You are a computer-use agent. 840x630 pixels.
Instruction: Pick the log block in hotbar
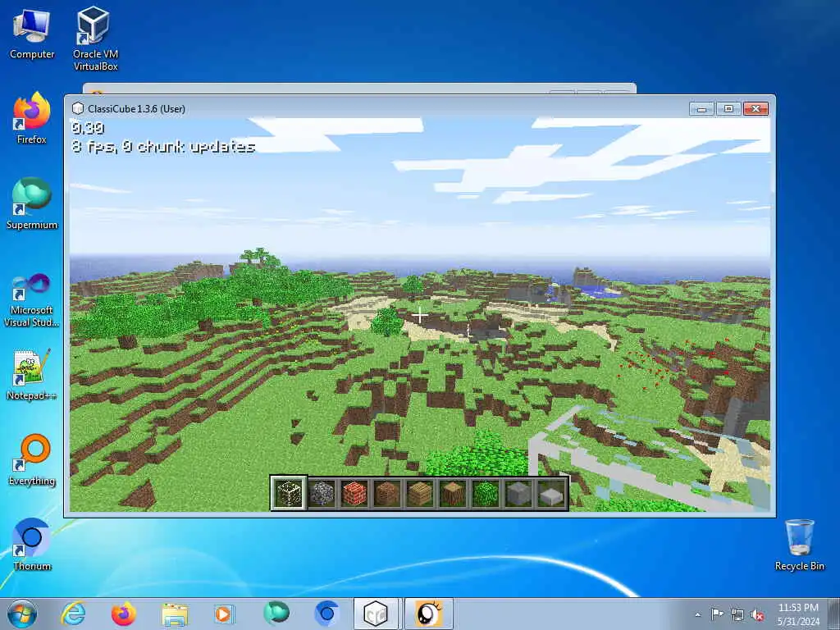click(x=453, y=493)
